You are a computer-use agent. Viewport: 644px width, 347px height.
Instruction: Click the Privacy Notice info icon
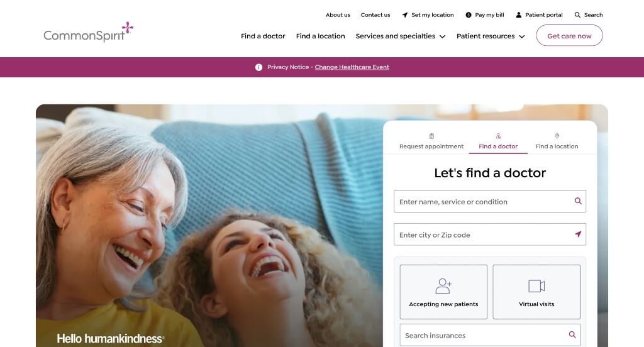tap(258, 67)
